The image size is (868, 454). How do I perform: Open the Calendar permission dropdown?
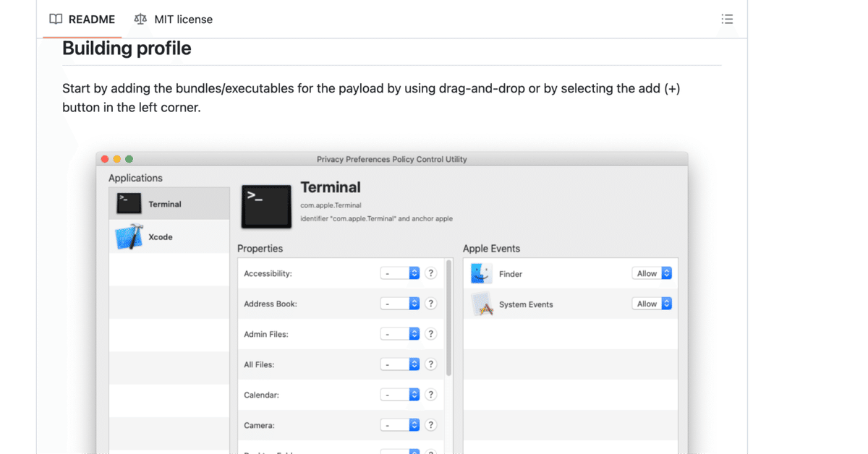click(400, 395)
